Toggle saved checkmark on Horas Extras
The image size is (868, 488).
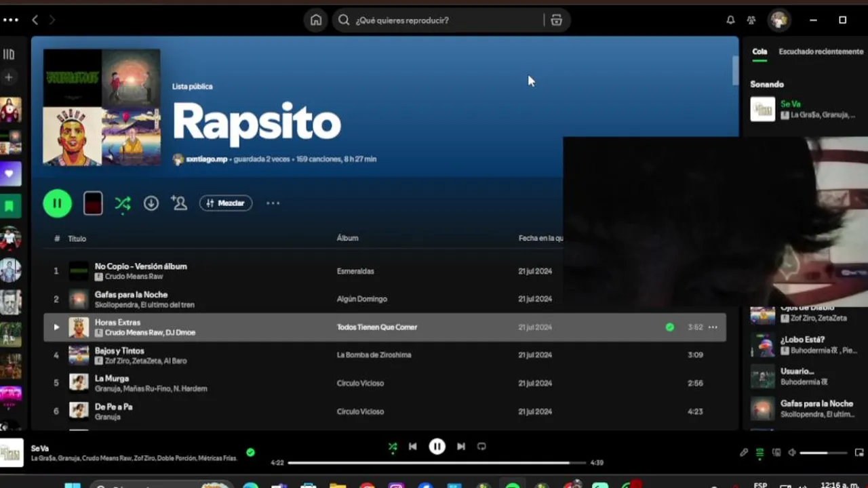(x=670, y=327)
